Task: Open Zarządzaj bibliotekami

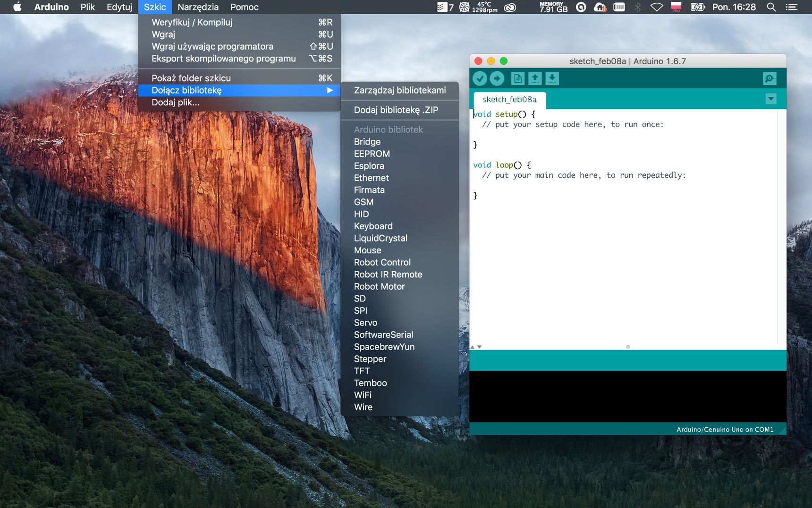Action: pyautogui.click(x=400, y=90)
